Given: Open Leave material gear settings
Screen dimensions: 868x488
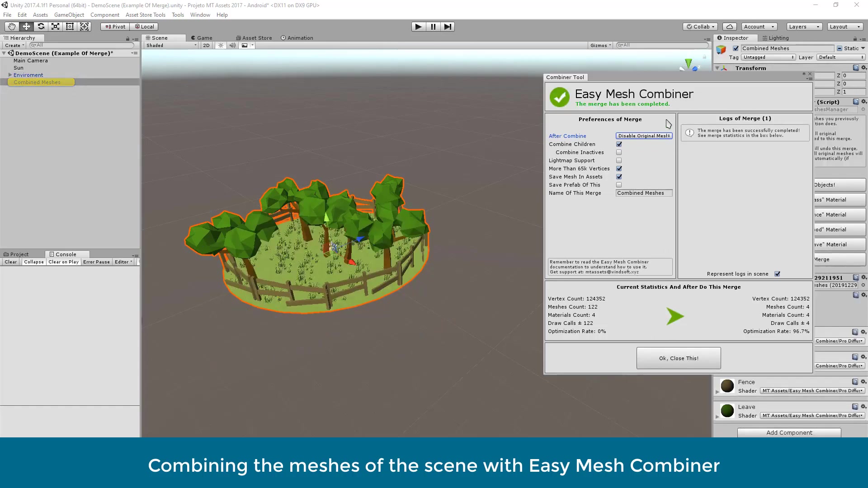Looking at the screenshot, I should point(863,407).
